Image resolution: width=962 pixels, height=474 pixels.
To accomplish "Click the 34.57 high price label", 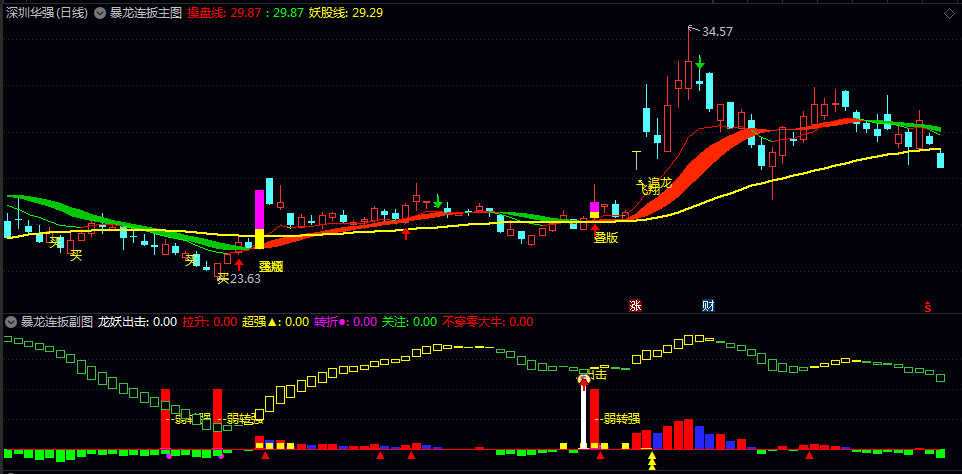I will (718, 32).
